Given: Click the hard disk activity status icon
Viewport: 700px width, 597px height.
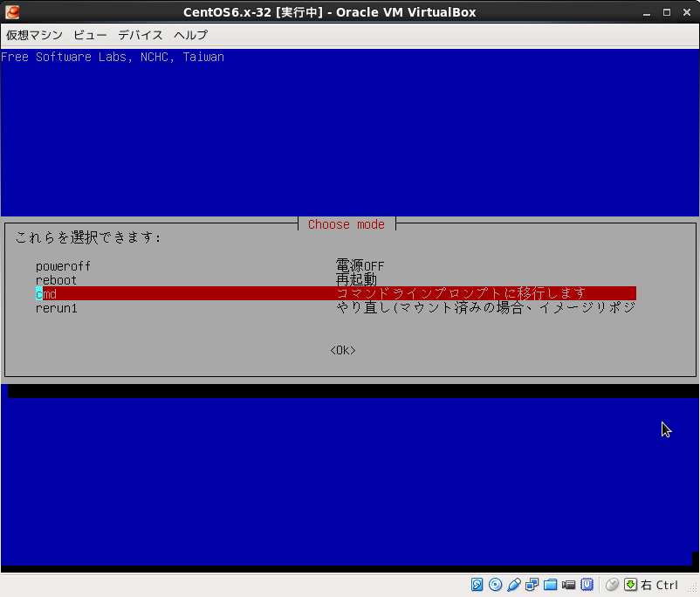Looking at the screenshot, I should (477, 585).
